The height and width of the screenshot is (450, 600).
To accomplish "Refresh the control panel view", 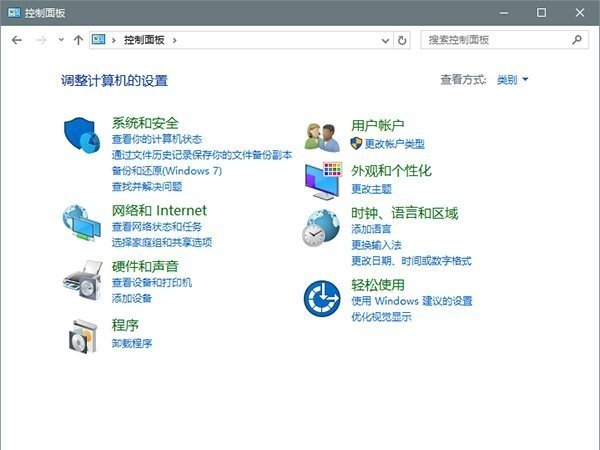I will click(402, 40).
